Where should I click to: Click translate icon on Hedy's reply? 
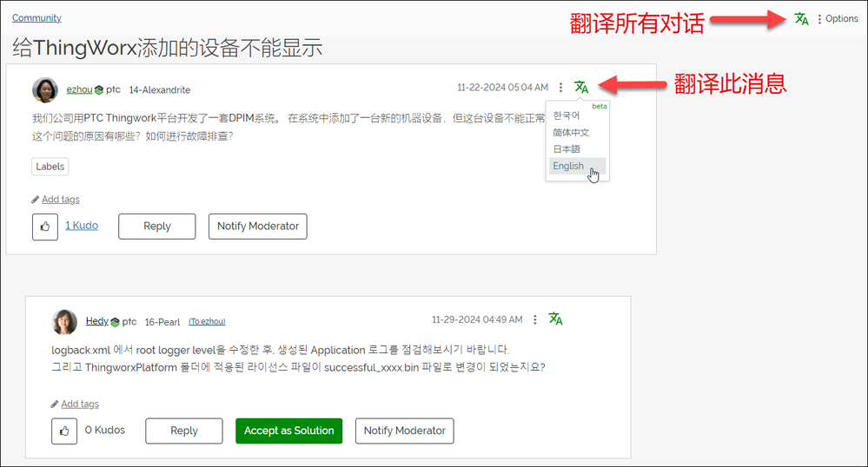[x=555, y=319]
